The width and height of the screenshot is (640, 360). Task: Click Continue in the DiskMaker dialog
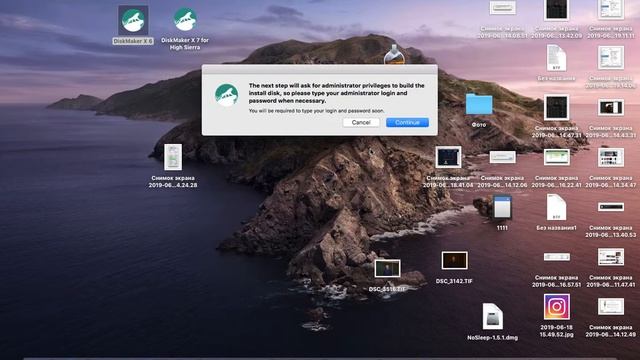pyautogui.click(x=407, y=122)
